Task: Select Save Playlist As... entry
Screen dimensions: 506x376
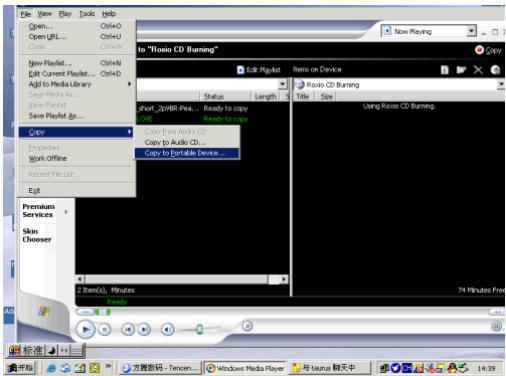Action: (77, 116)
